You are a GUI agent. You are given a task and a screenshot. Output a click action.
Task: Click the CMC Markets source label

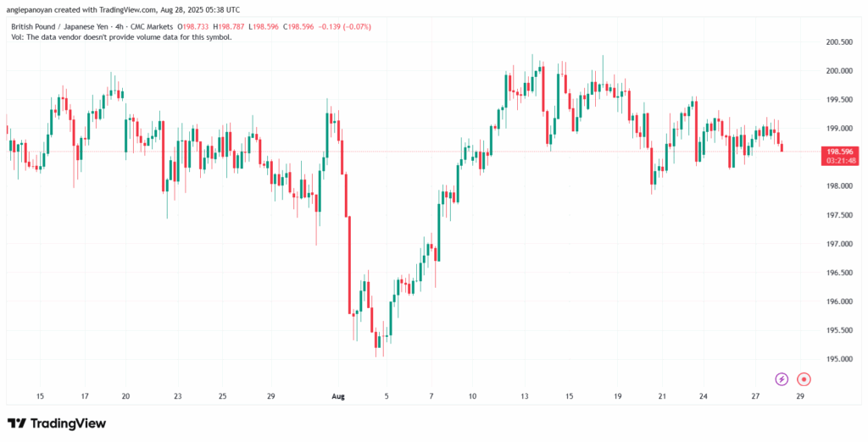click(x=153, y=26)
